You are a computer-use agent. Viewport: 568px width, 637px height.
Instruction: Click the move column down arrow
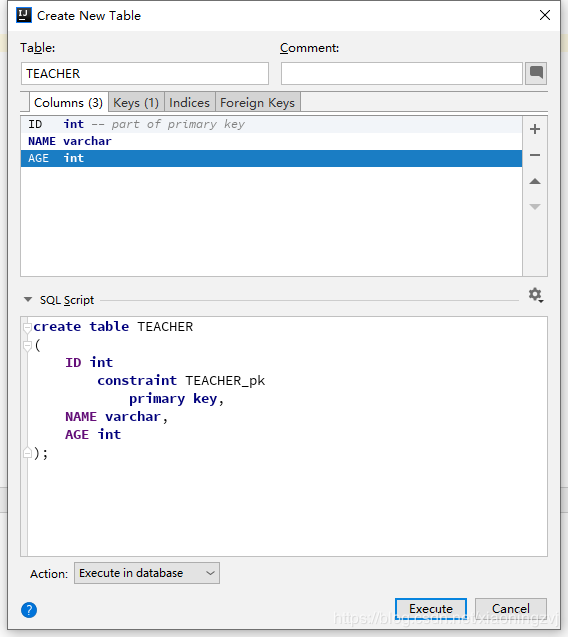click(535, 207)
